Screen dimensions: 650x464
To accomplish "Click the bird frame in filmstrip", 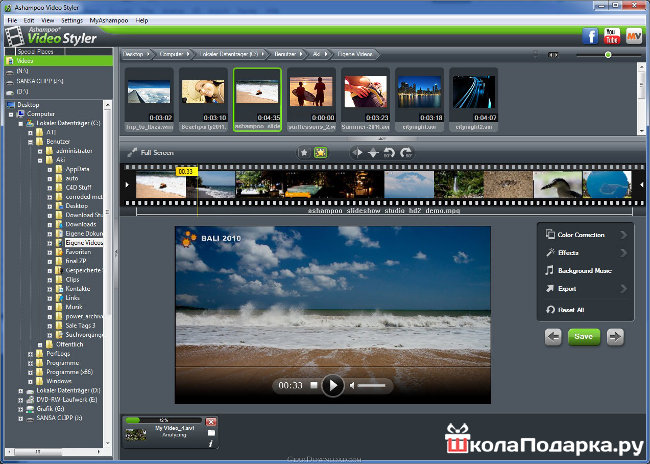I will pos(557,185).
